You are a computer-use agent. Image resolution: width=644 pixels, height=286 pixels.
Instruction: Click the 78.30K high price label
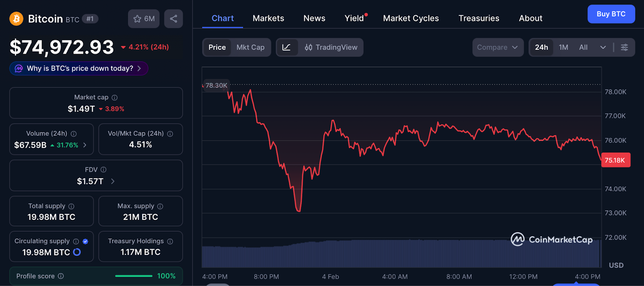[216, 85]
